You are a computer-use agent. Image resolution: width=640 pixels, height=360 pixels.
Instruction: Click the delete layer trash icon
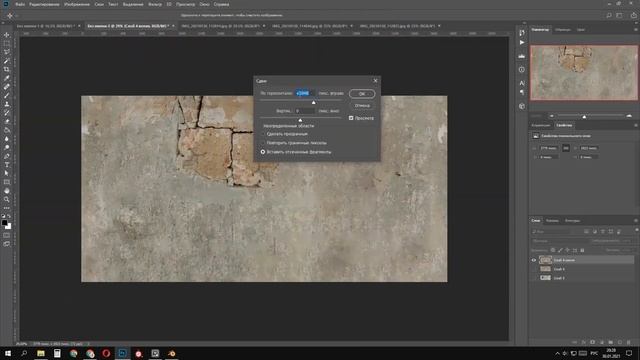tap(629, 342)
